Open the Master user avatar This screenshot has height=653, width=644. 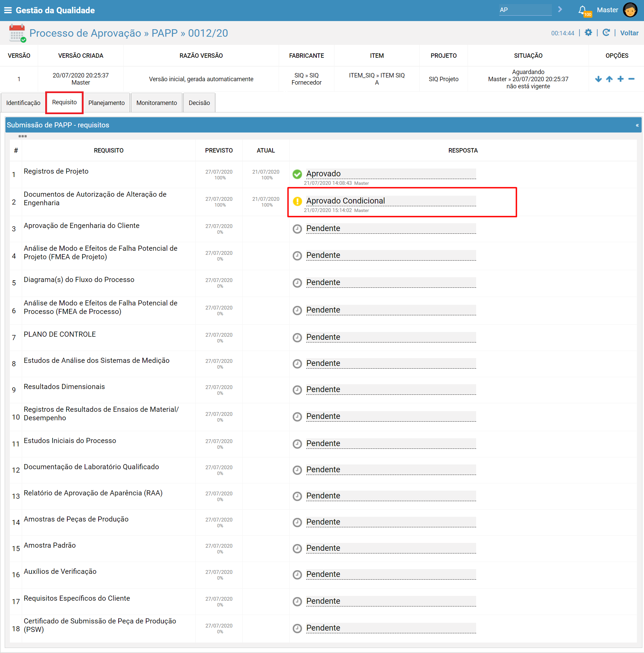click(x=630, y=10)
